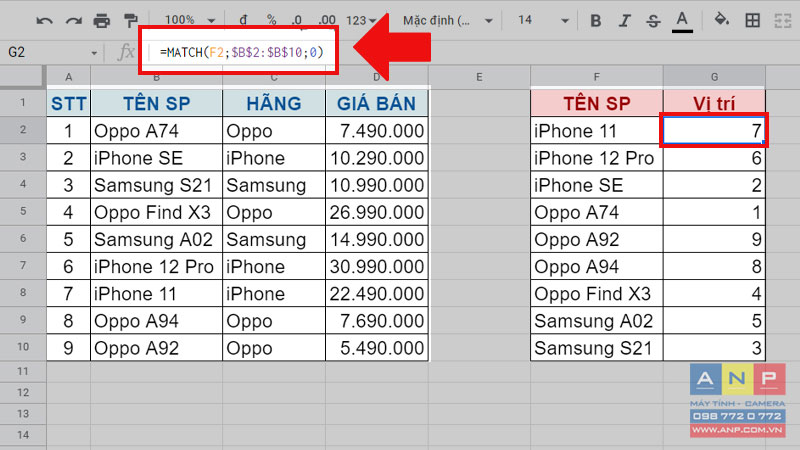Click price cell 7.490.000
Screen dimensions: 800x450
pyautogui.click(x=377, y=131)
